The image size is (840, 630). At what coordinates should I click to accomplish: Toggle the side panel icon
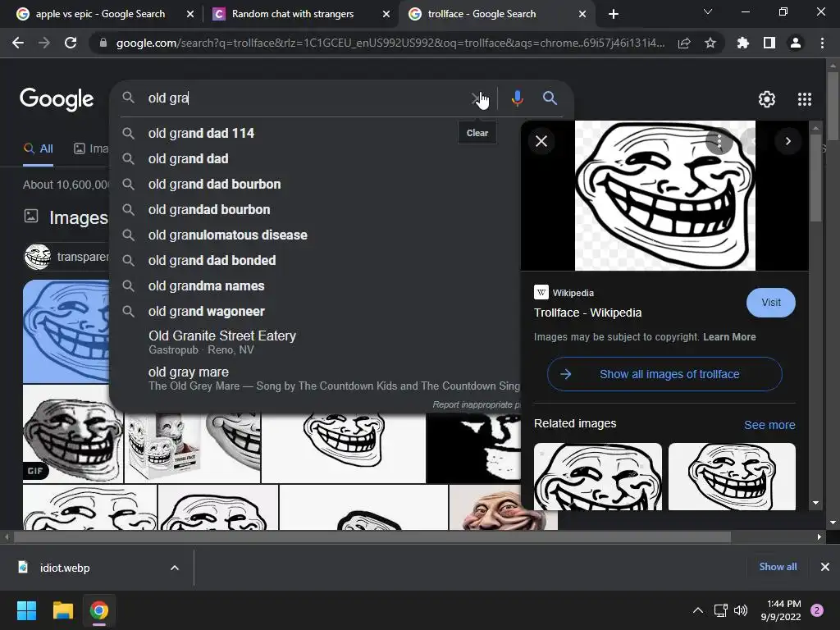[x=769, y=43]
